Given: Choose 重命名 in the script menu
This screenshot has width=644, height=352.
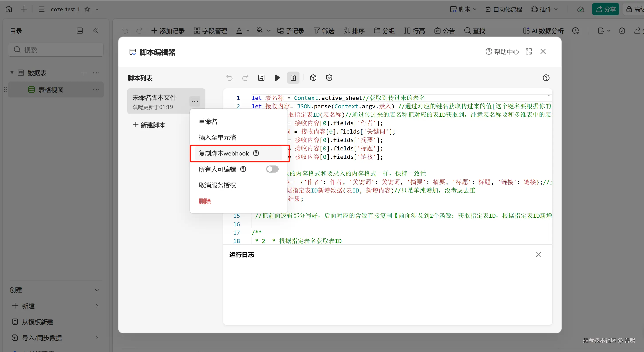Looking at the screenshot, I should (208, 122).
